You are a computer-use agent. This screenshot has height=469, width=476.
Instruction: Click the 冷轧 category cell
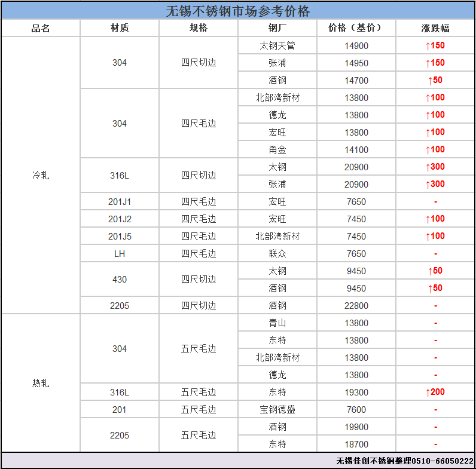coord(41,175)
